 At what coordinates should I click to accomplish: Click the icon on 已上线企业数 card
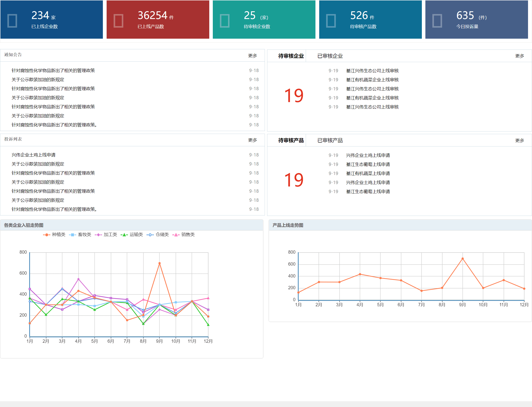tap(12, 21)
